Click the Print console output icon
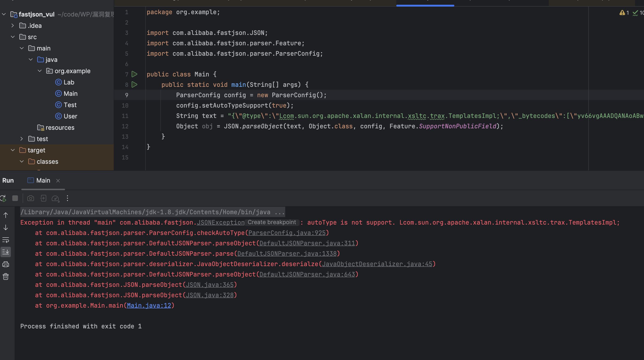 [x=5, y=264]
